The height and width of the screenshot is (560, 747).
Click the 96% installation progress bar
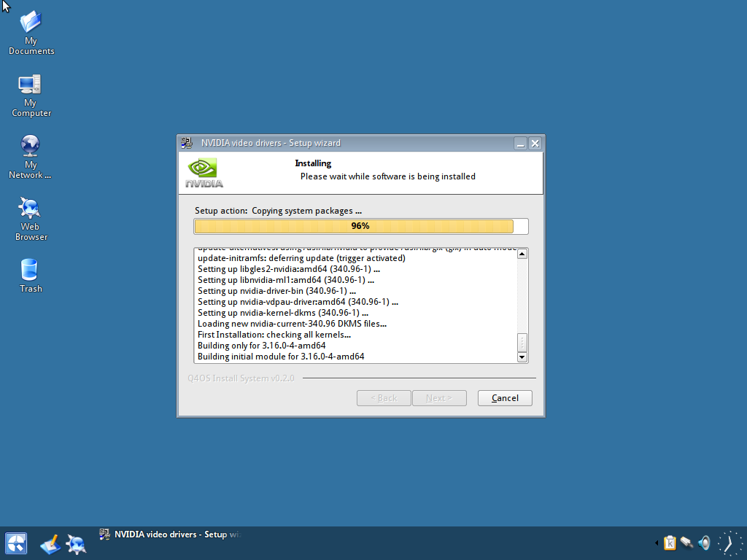361,226
